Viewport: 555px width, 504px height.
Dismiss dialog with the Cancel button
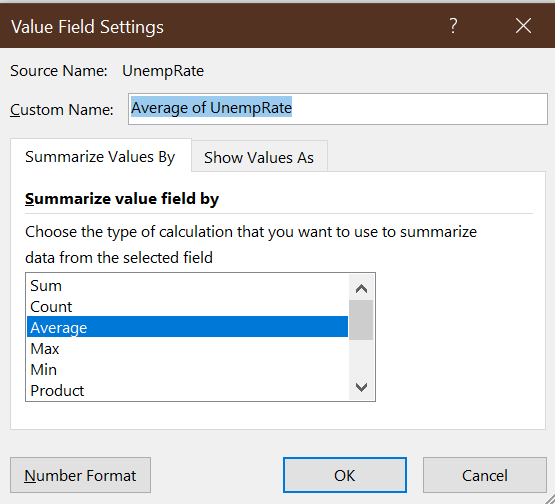coord(485,475)
